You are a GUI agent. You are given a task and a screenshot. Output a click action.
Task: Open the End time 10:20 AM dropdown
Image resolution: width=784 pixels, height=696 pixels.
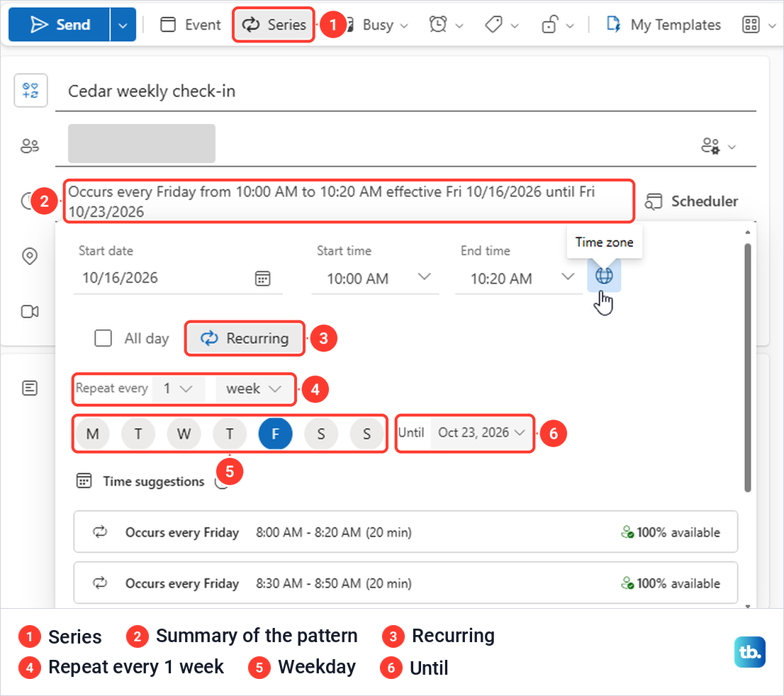[518, 278]
